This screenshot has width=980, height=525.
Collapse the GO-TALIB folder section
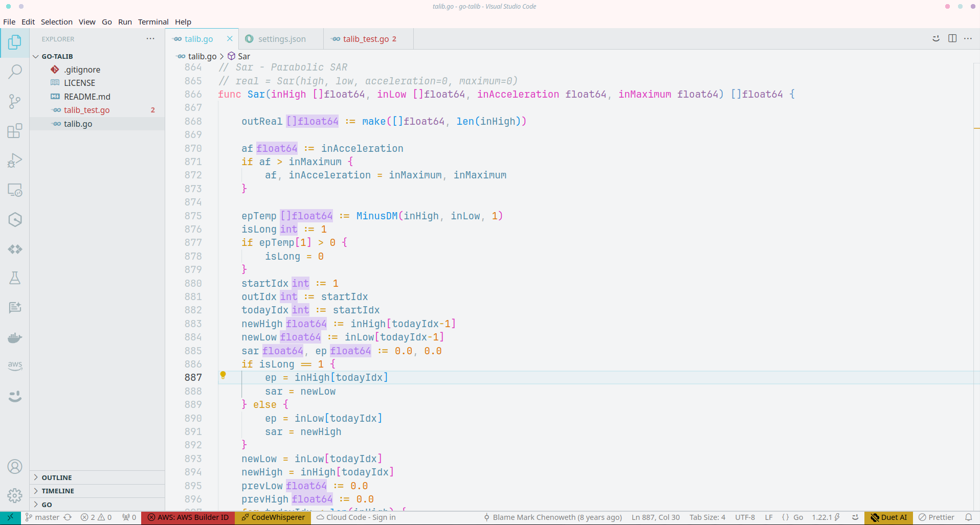tap(97, 56)
